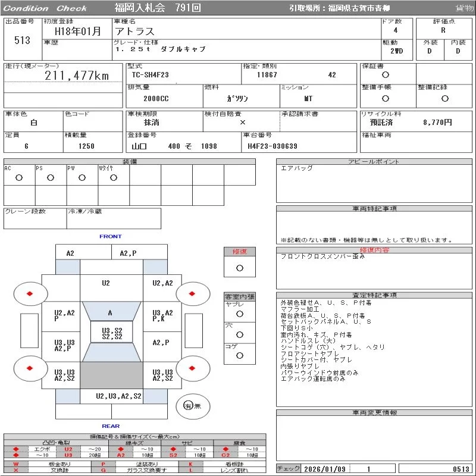476x476 pixels.
Task: Click the 貨物 label in header
Action: (464, 8)
